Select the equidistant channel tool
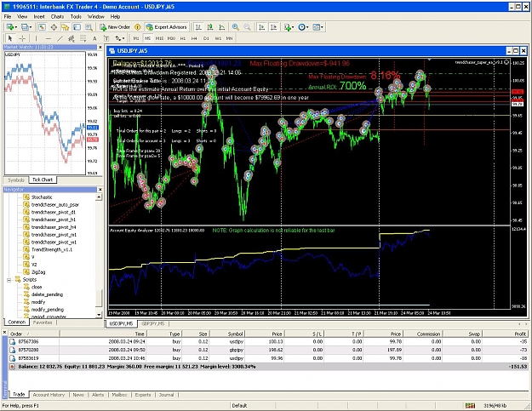This screenshot has width=532, height=411. 72,38
